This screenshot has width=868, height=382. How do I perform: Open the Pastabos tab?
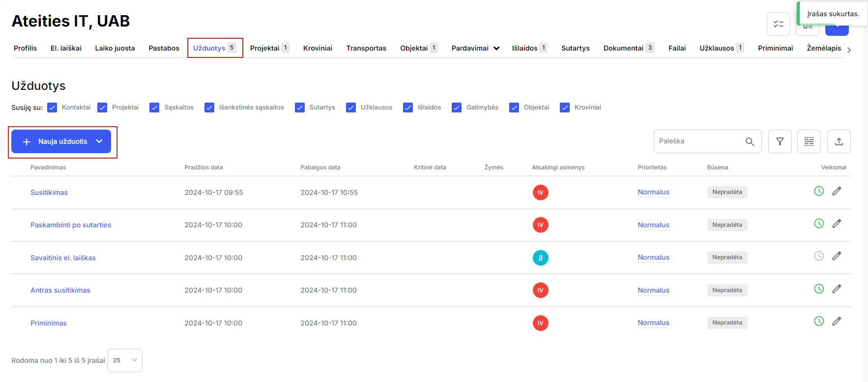coord(164,48)
